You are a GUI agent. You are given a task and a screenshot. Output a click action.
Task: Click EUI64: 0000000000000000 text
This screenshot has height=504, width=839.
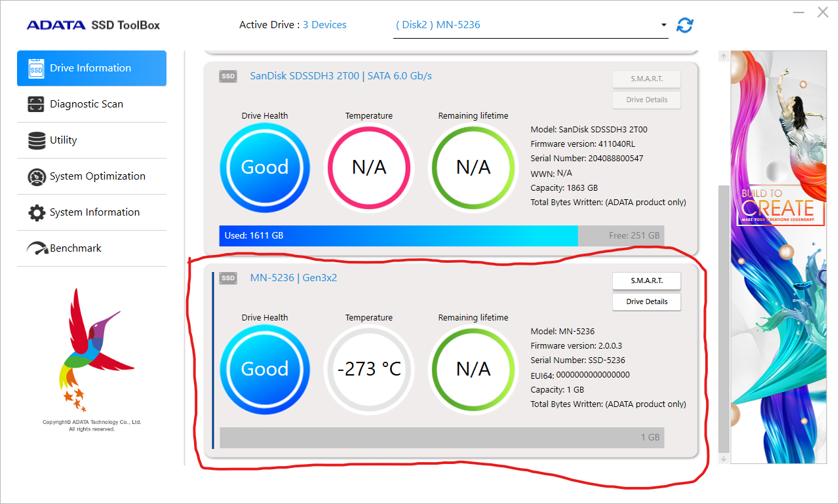[x=580, y=375]
